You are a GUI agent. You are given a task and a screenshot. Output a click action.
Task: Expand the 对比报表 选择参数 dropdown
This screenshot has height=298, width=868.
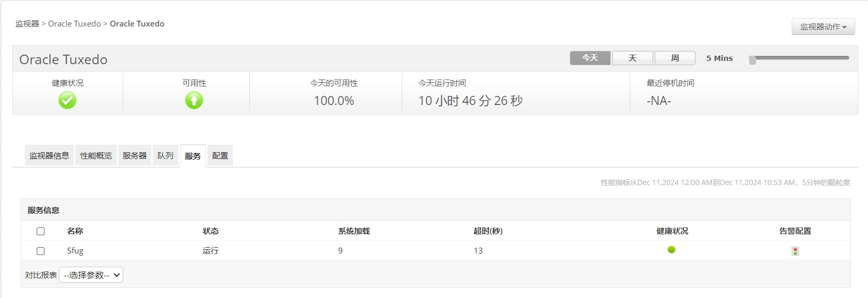pyautogui.click(x=91, y=275)
